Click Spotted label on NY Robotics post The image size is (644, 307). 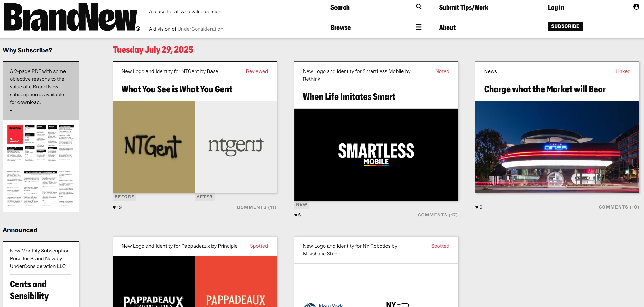pos(440,246)
